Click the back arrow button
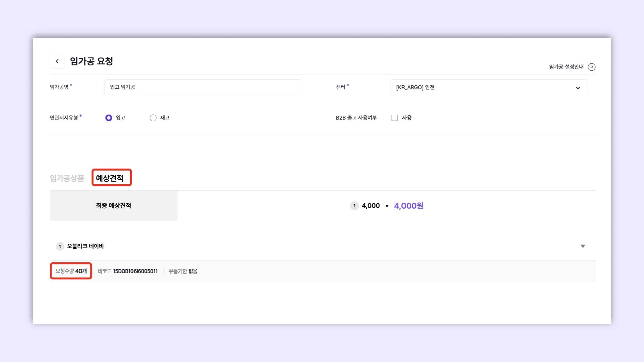 tap(57, 61)
